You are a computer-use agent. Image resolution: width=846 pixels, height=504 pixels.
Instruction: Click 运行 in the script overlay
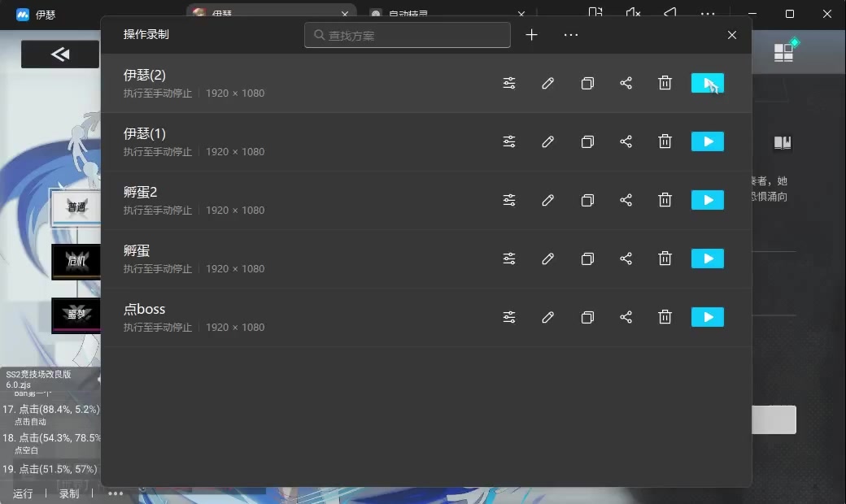(x=23, y=493)
